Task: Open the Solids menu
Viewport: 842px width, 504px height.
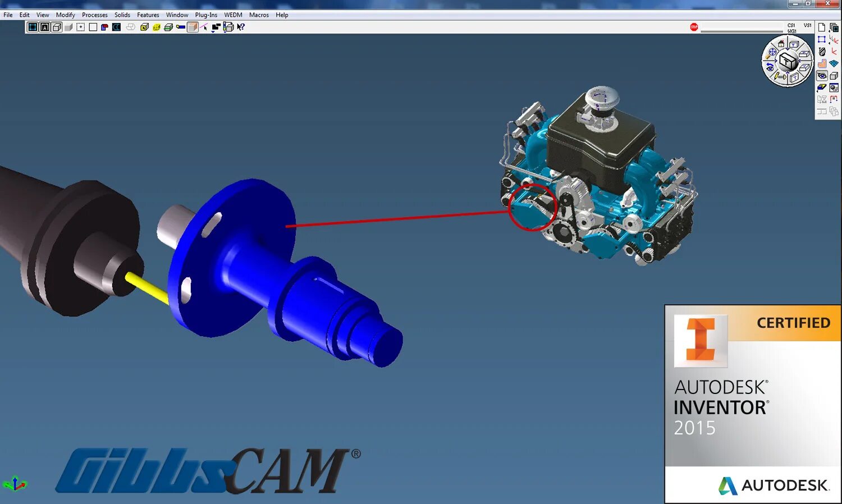Action: tap(122, 15)
